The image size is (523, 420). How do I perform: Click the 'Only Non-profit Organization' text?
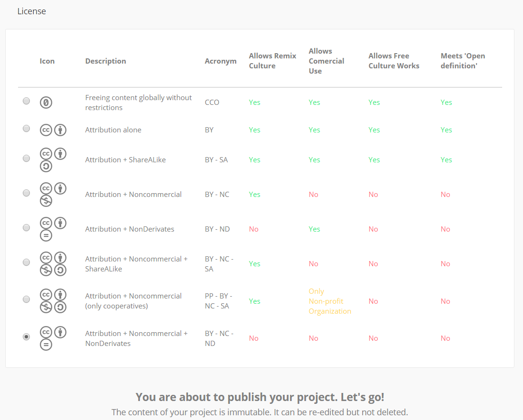(x=330, y=301)
